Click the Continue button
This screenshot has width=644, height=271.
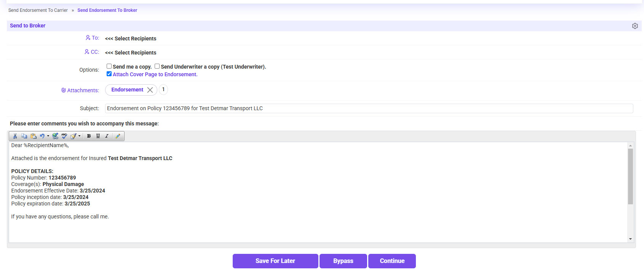392,261
